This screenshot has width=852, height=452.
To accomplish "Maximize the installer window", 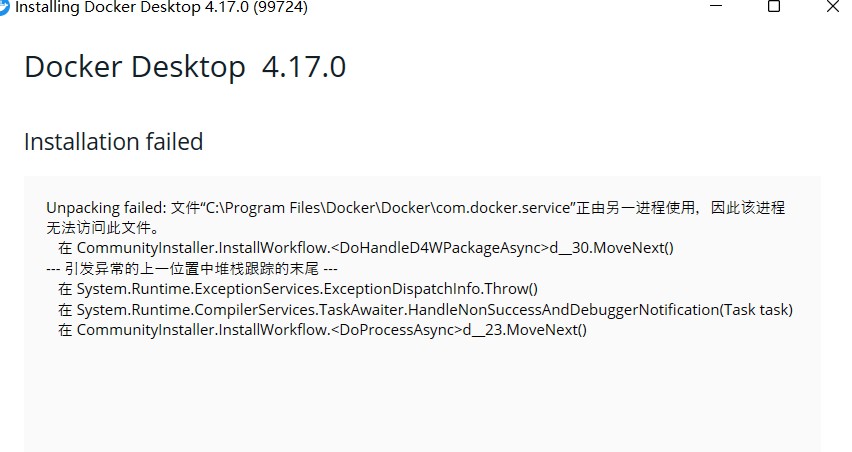I will click(774, 6).
